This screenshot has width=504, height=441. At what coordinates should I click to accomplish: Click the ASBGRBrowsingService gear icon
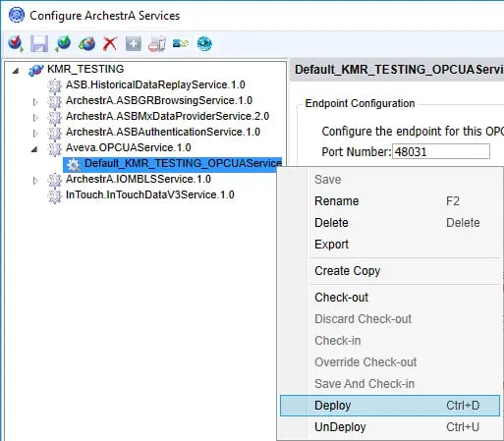coord(54,101)
